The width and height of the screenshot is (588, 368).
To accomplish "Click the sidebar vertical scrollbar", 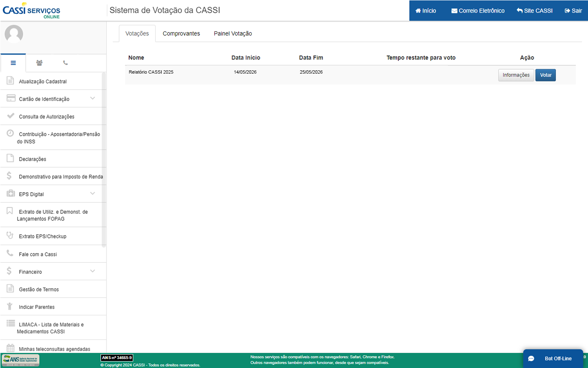I will [x=104, y=160].
